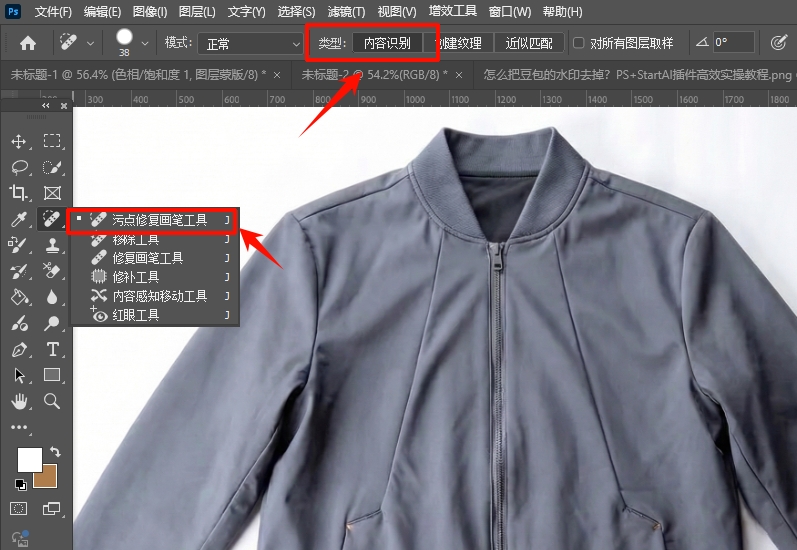This screenshot has height=550, width=797.
Task: Select the Clone Stamp tool
Action: click(x=52, y=246)
